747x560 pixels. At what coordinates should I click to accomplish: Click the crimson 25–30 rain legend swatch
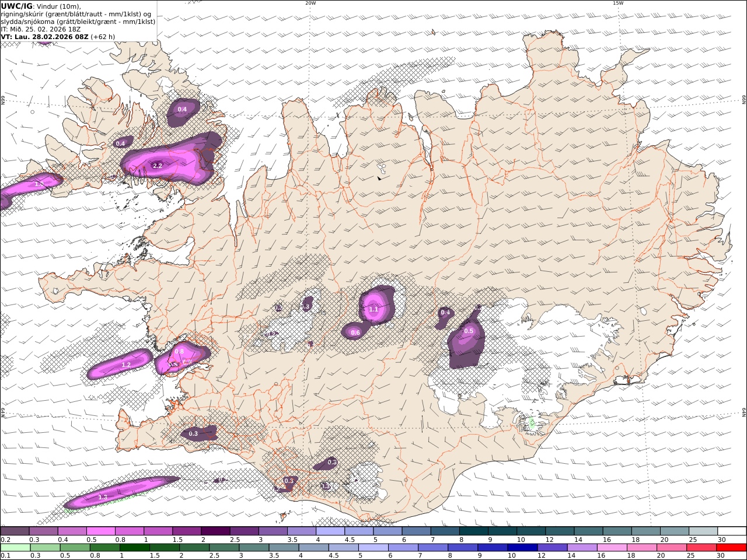pyautogui.click(x=700, y=548)
